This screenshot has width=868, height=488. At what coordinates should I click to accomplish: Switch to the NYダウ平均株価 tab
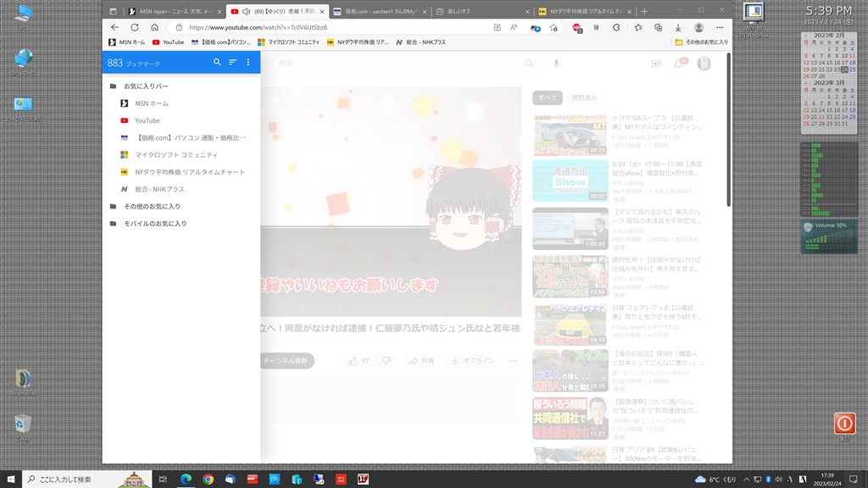(x=585, y=11)
